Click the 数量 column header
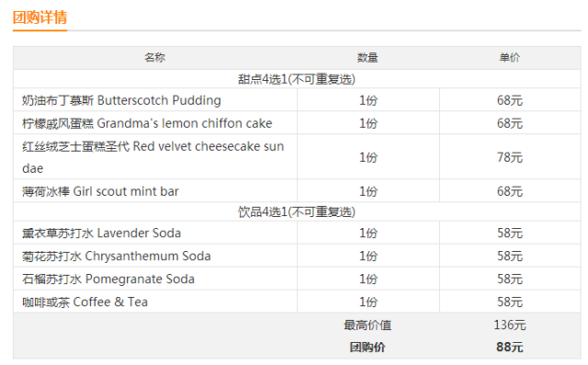The width and height of the screenshot is (588, 365). [x=367, y=57]
